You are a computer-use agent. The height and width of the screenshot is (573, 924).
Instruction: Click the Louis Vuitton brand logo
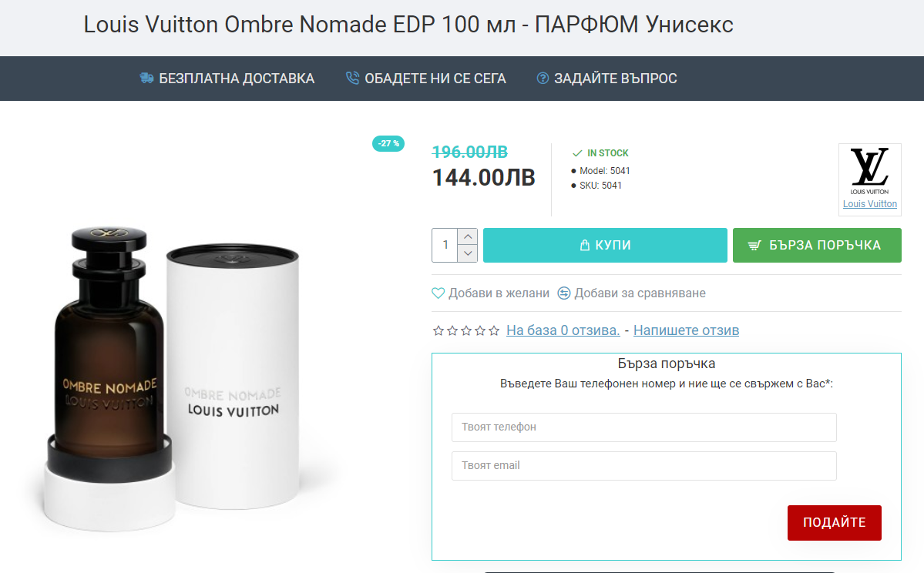(869, 171)
